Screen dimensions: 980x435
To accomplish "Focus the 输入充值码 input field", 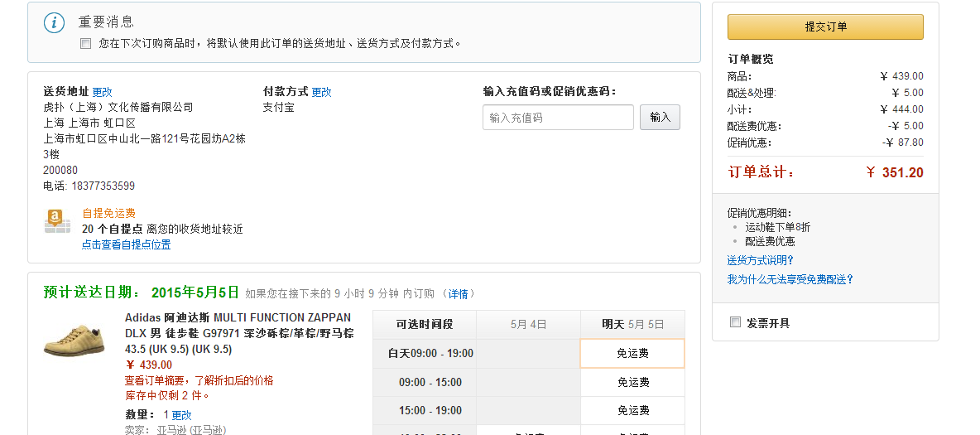I will [x=558, y=117].
